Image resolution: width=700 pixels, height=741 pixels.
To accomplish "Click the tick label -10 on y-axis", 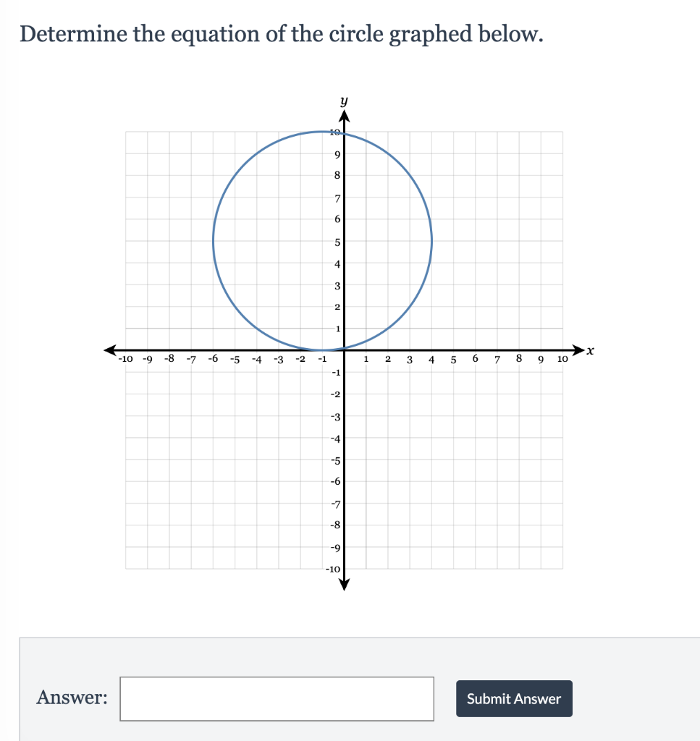I will click(332, 569).
